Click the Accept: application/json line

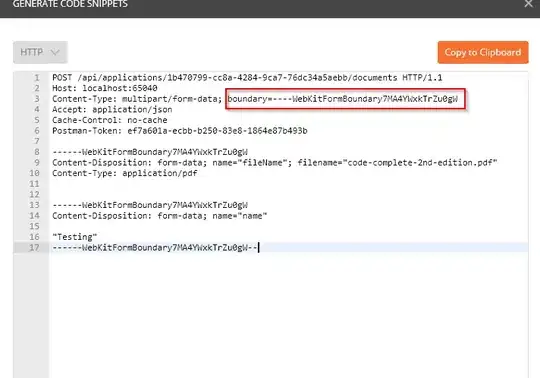pyautogui.click(x=112, y=109)
